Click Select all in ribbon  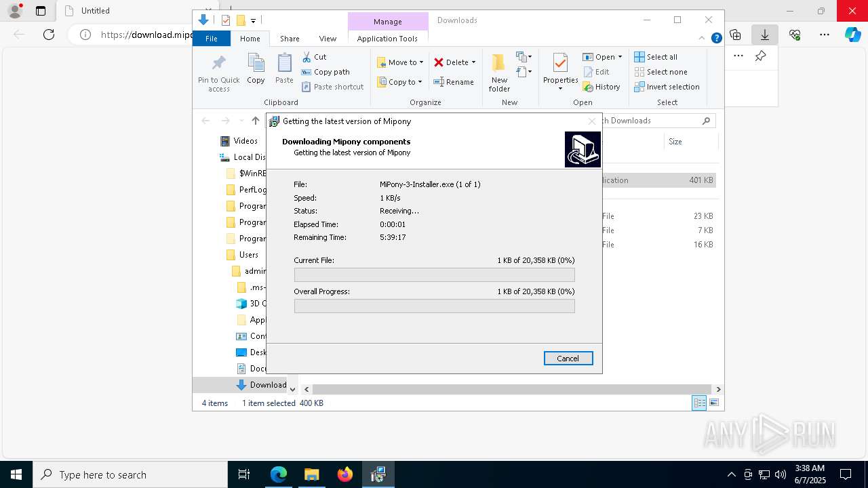coord(656,57)
